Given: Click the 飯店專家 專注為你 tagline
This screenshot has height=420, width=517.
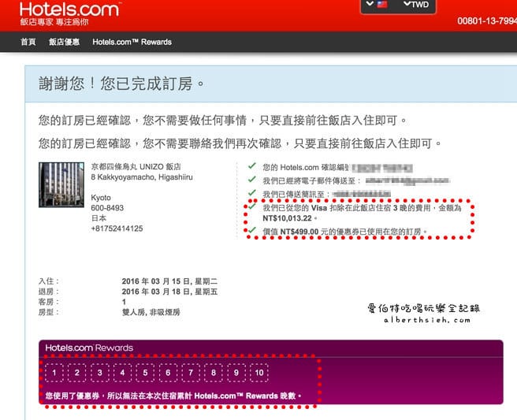Looking at the screenshot, I should 54,22.
